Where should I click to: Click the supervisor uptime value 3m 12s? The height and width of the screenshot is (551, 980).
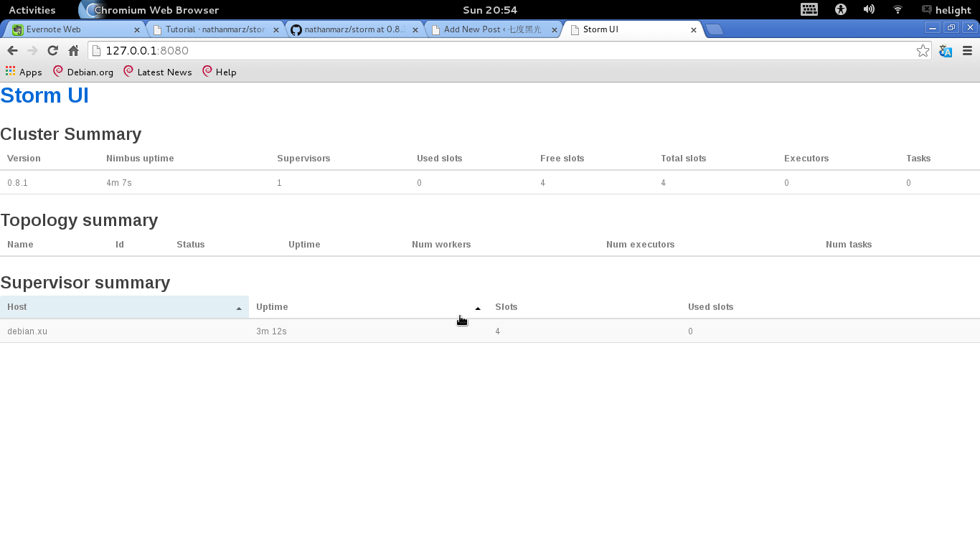tap(271, 331)
